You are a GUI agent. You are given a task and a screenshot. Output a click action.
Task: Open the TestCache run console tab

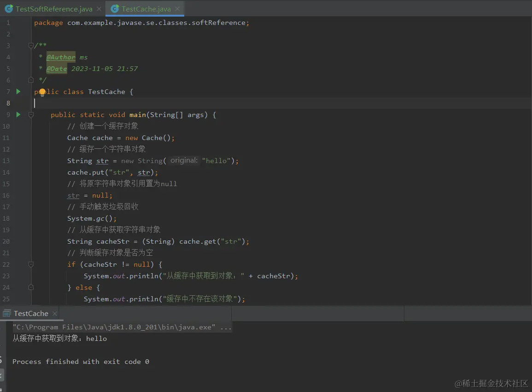click(x=31, y=314)
